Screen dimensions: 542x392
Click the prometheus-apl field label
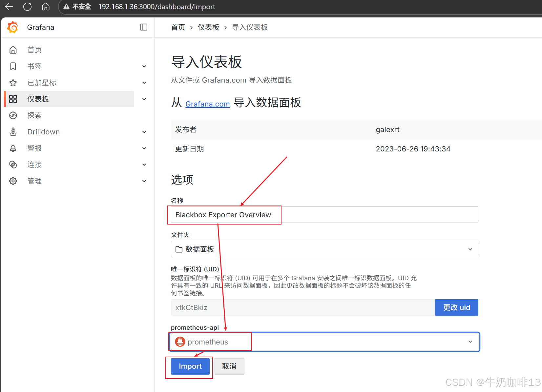pyautogui.click(x=195, y=327)
